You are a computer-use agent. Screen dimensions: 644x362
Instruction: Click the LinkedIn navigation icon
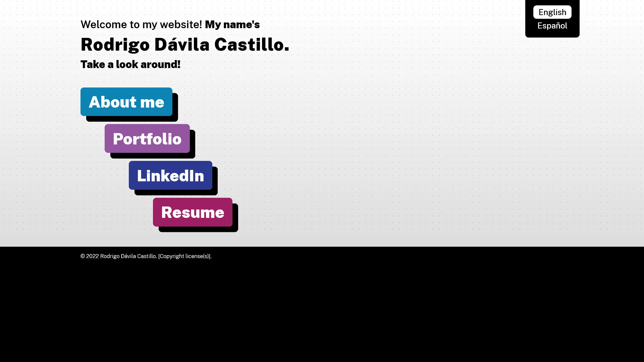click(x=171, y=176)
